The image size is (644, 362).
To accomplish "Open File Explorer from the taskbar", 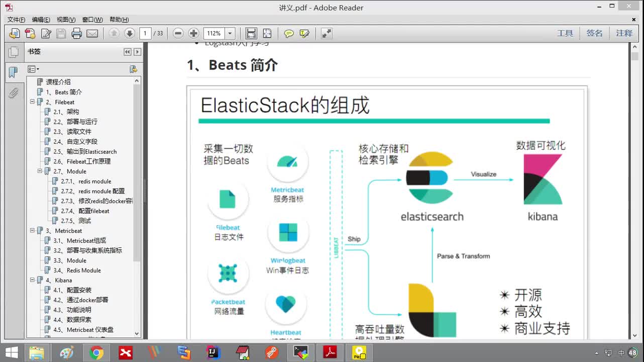I will coord(37,353).
